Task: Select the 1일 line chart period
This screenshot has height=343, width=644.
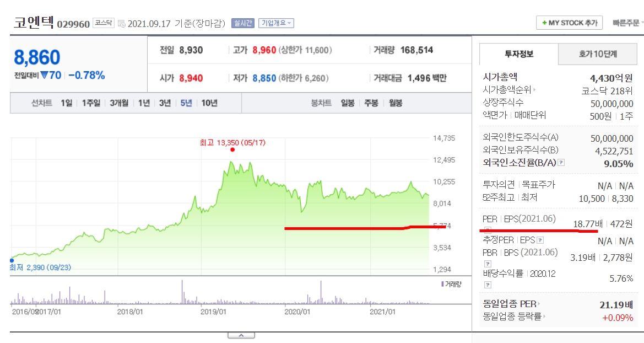Action: [66, 103]
